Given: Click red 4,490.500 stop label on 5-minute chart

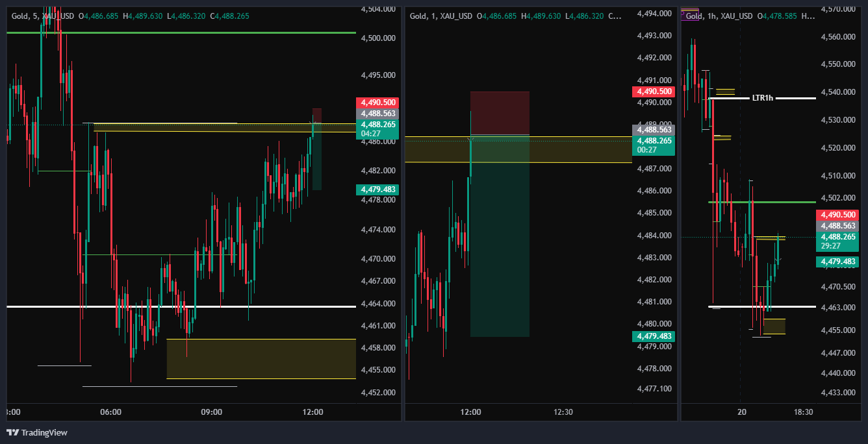Looking at the screenshot, I should pyautogui.click(x=377, y=103).
